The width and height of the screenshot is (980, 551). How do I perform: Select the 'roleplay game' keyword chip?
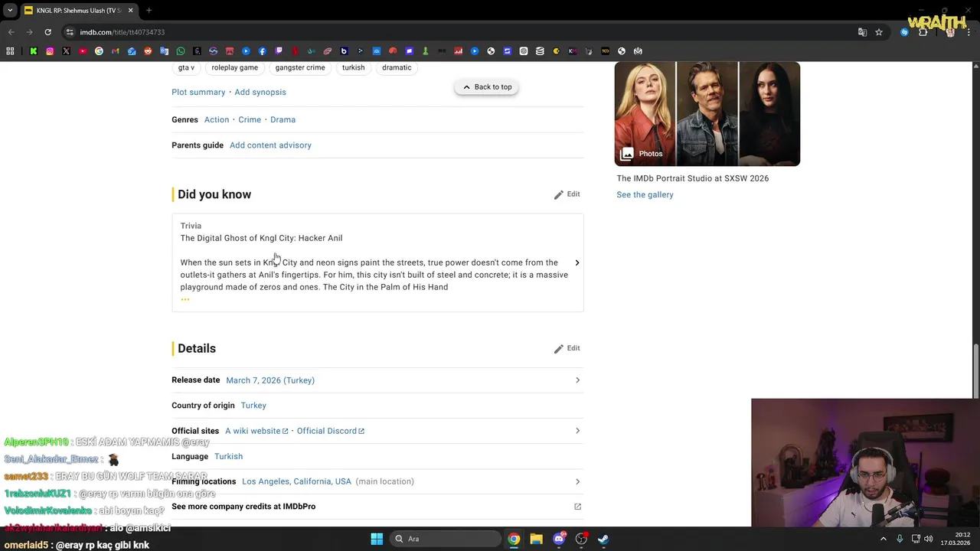[x=234, y=68]
